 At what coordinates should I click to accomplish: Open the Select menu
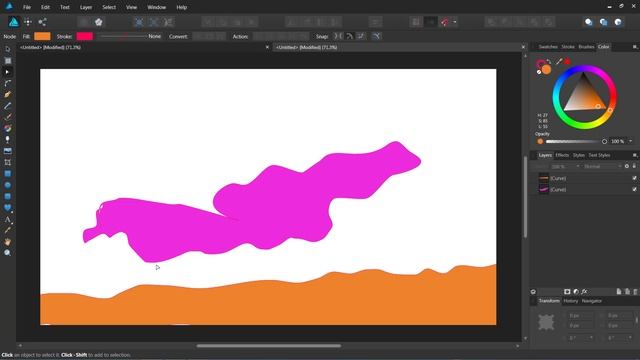pos(109,7)
